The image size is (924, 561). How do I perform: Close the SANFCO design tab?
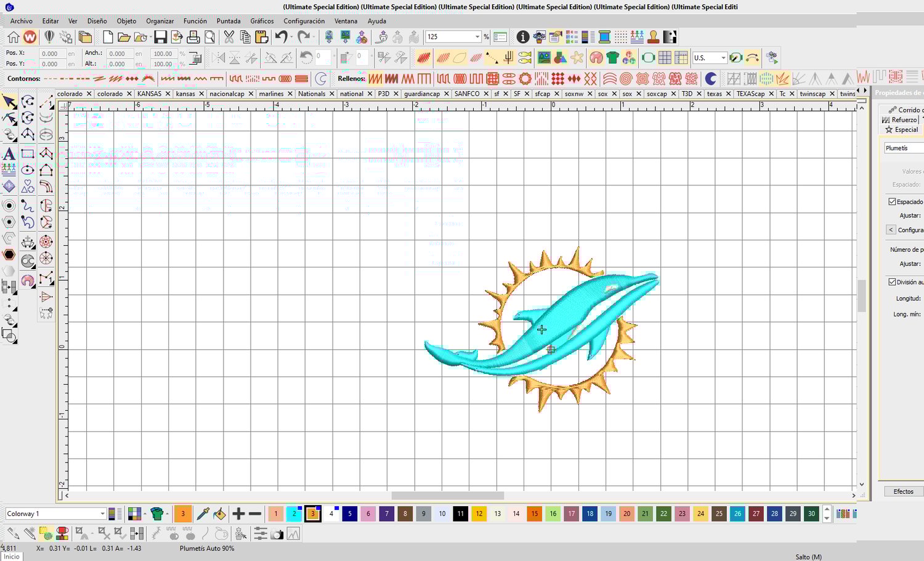point(486,94)
